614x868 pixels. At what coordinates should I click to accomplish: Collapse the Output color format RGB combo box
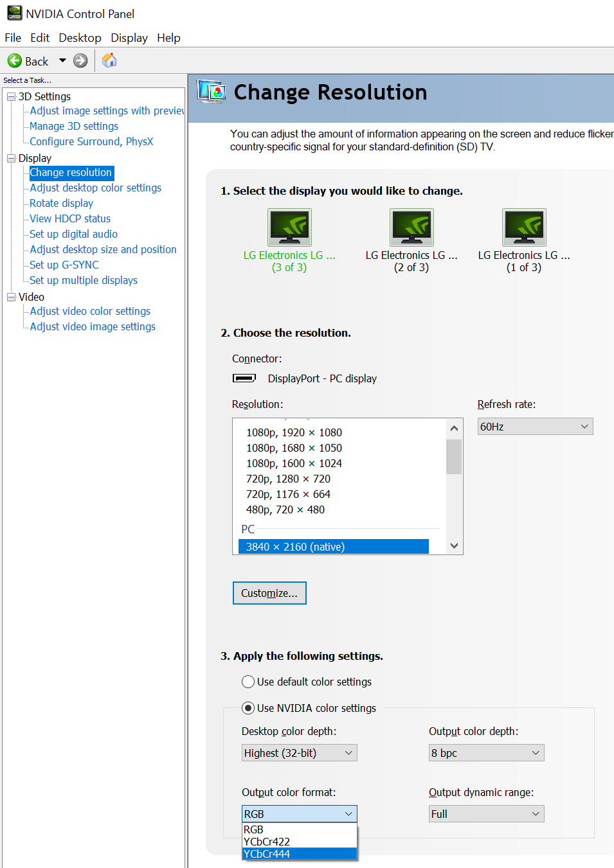[x=299, y=814]
